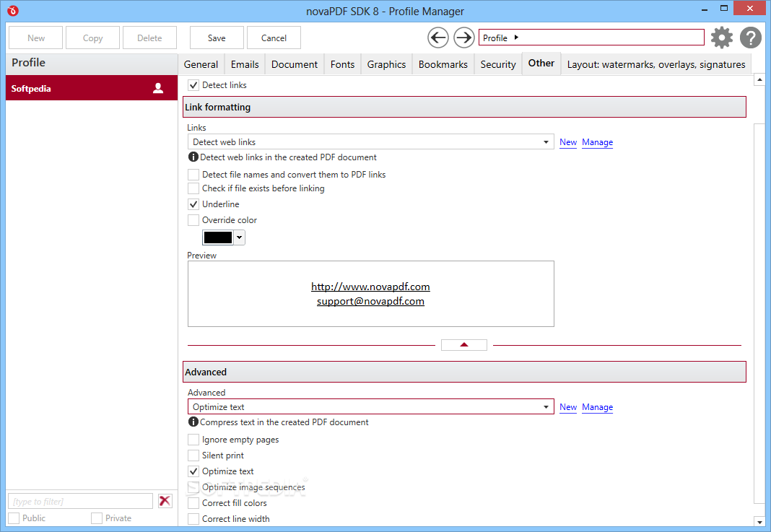Viewport: 771px width, 532px height.
Task: Click the novaPDF logo in title bar
Action: 13,10
